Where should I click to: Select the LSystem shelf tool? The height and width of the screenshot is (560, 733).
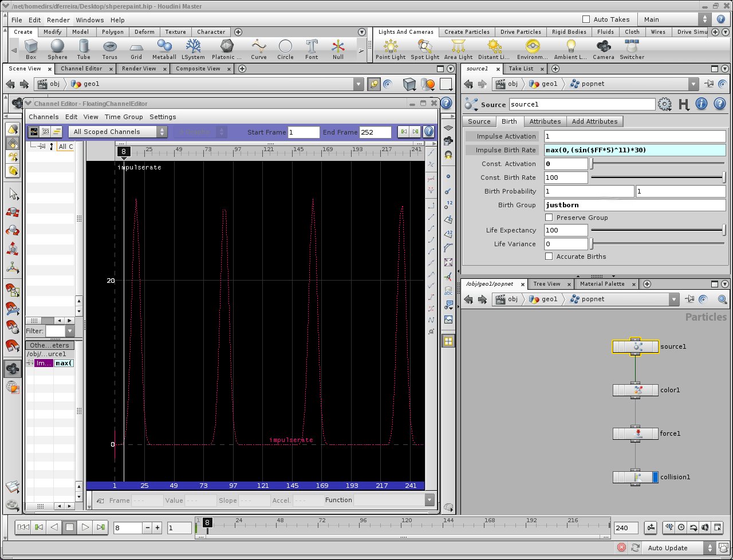coord(193,49)
